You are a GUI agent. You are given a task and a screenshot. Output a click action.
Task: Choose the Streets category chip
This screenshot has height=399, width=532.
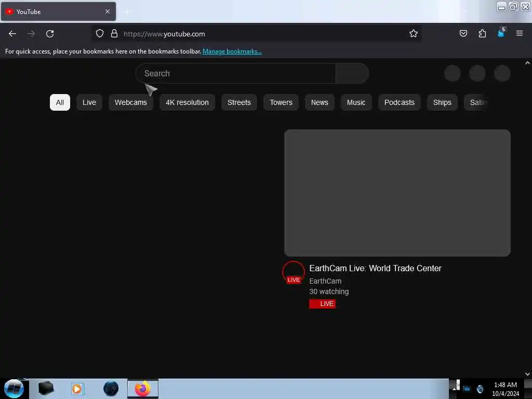click(239, 102)
